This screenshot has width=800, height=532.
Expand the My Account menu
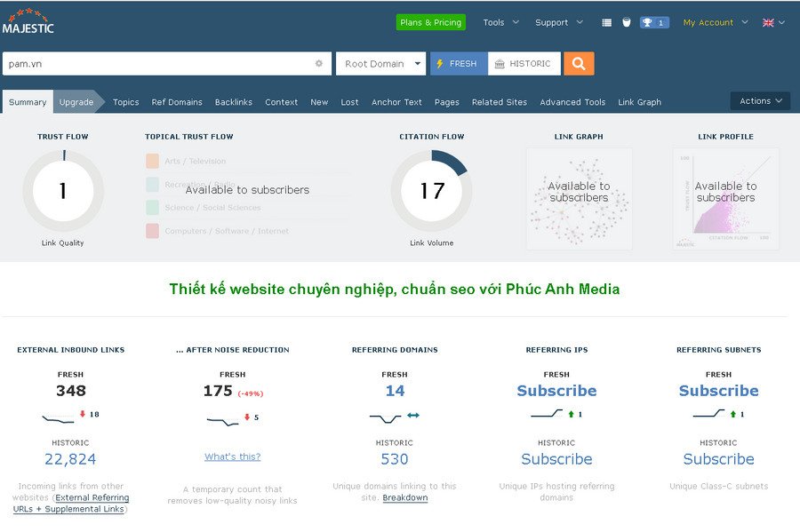coord(715,23)
